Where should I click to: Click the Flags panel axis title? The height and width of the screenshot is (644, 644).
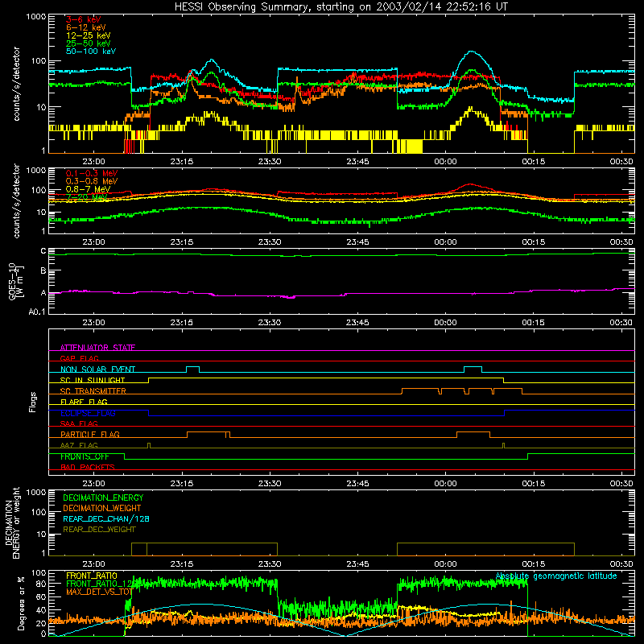[x=32, y=402]
